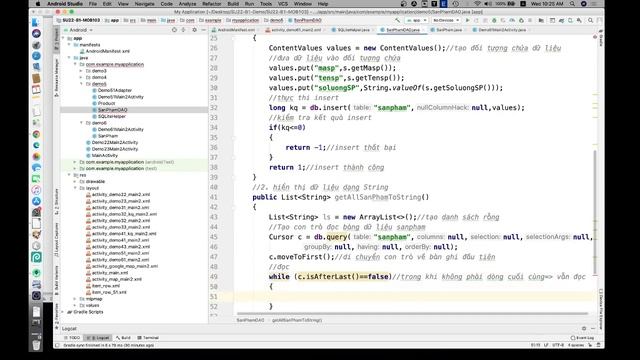Image resolution: width=640 pixels, height=360 pixels.
Task: Click UTF-8 encoding in status bar
Action: [558, 345]
